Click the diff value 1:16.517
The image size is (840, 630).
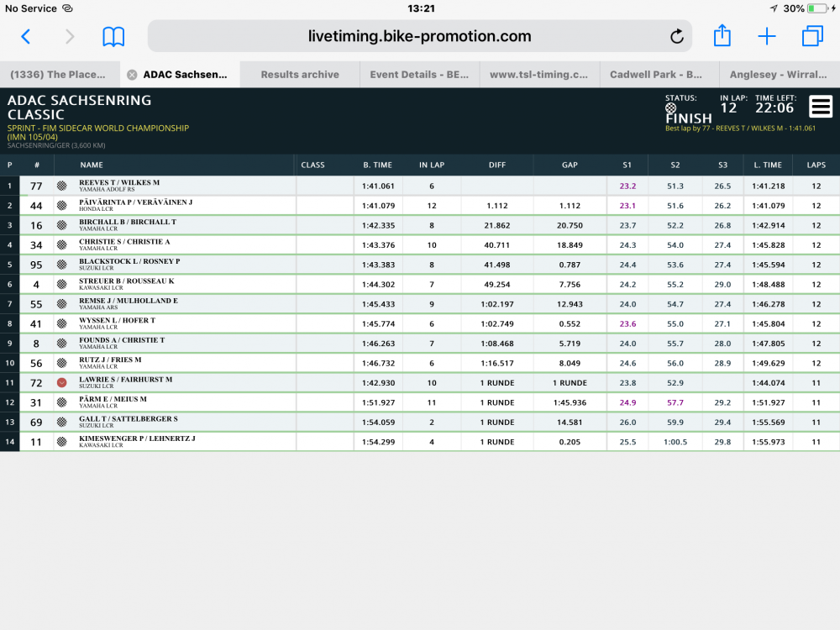[497, 363]
